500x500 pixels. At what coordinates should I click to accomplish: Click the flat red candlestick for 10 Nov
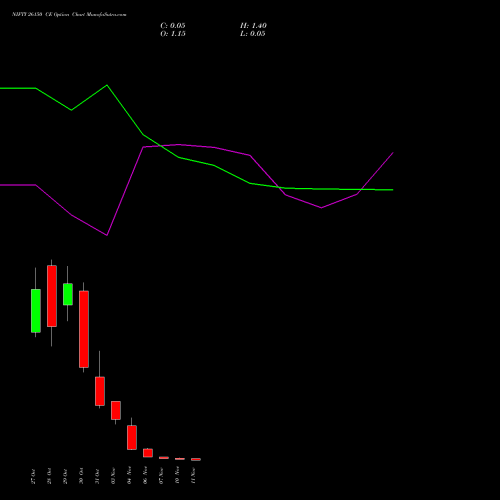click(180, 459)
